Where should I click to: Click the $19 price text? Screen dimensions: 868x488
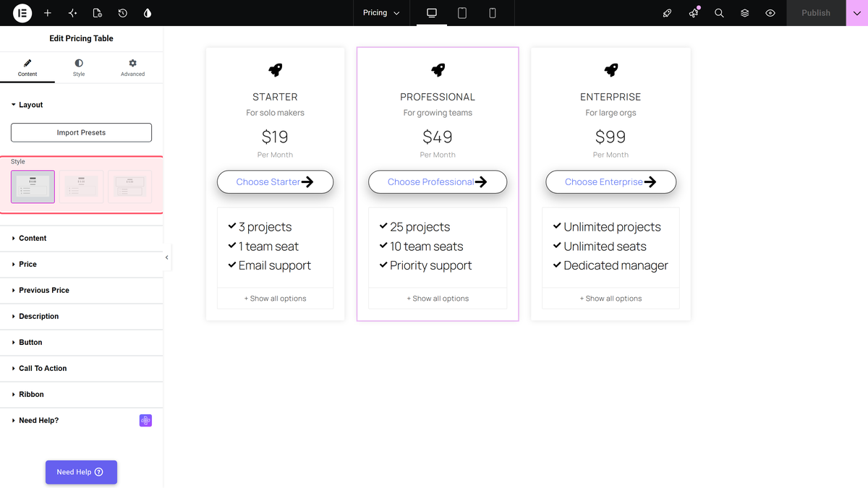point(275,137)
